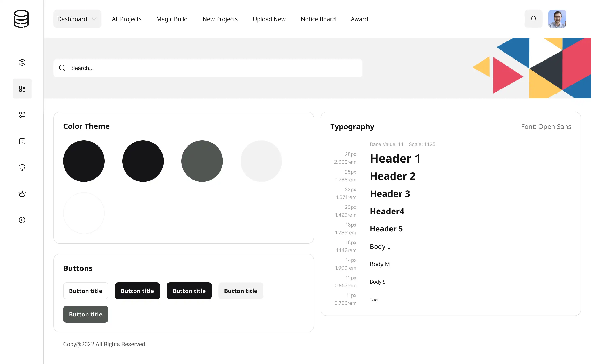Screen dimensions: 591x364
Task: Click the search magnifier icon
Action: click(x=62, y=68)
